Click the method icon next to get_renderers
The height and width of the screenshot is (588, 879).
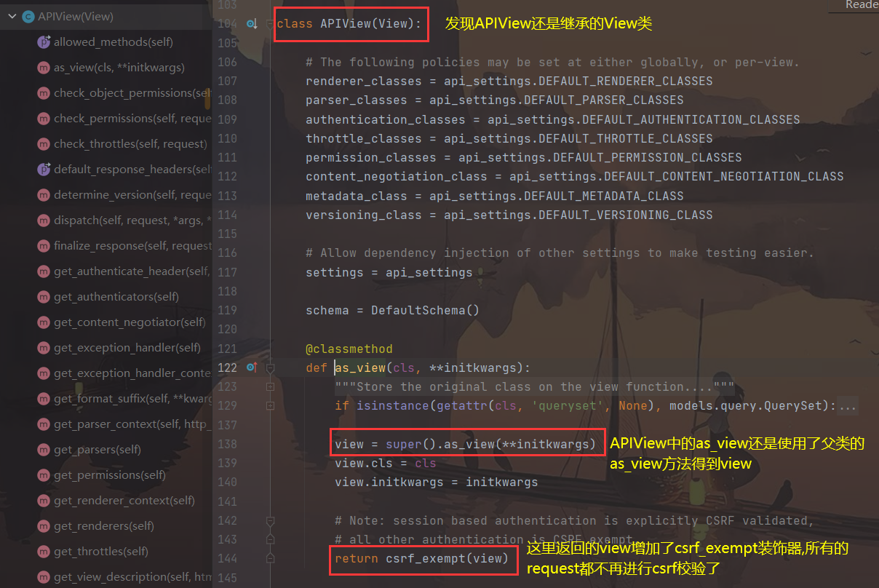click(x=44, y=526)
